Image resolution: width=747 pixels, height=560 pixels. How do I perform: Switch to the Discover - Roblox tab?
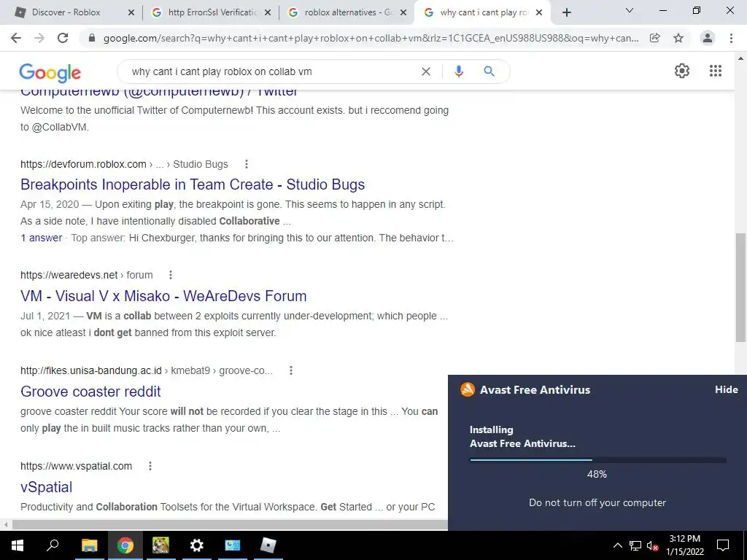point(66,12)
